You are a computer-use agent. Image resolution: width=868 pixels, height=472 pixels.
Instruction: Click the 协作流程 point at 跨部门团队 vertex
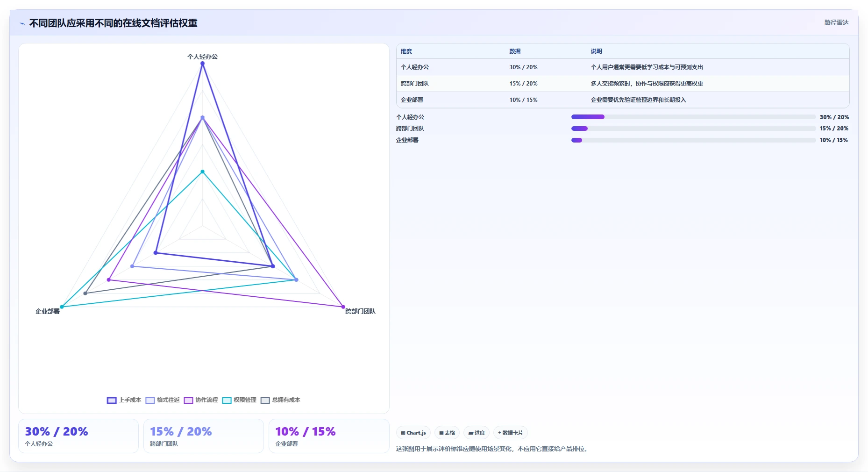(343, 307)
